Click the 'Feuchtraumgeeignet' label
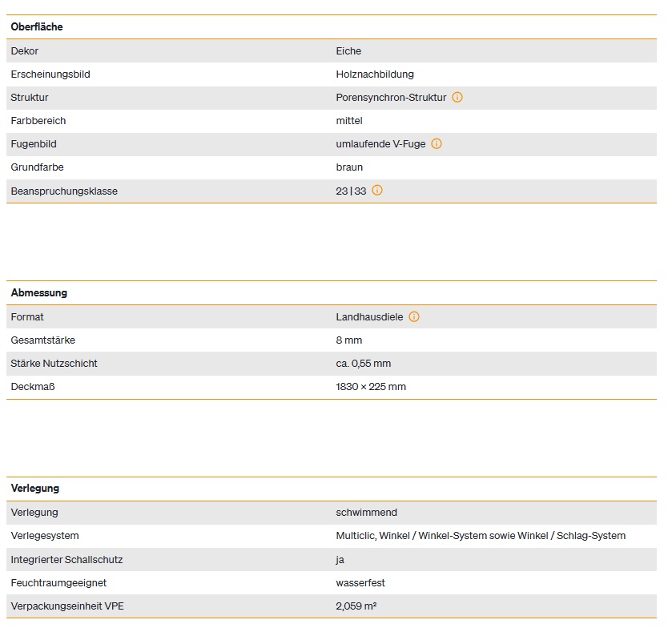672x632 pixels. tap(58, 582)
